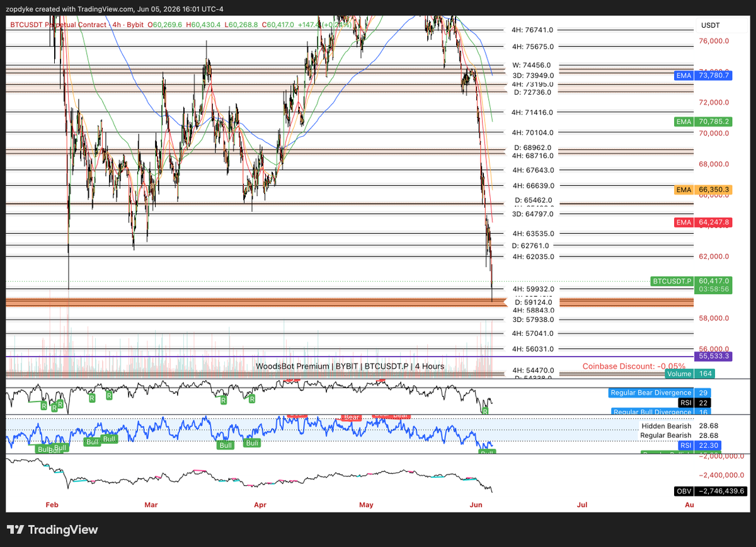Click the 4H: 68716.0 level label

(x=533, y=156)
